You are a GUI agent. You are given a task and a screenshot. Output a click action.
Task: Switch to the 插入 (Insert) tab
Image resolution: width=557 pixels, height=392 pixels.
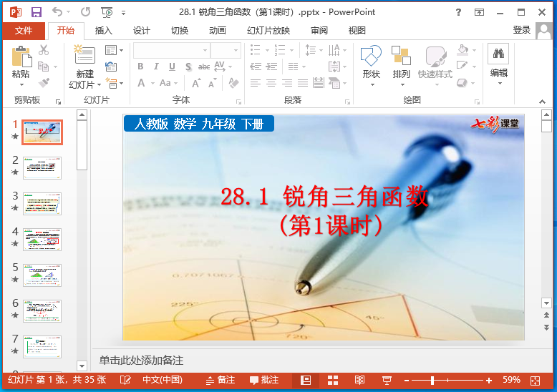tap(103, 31)
